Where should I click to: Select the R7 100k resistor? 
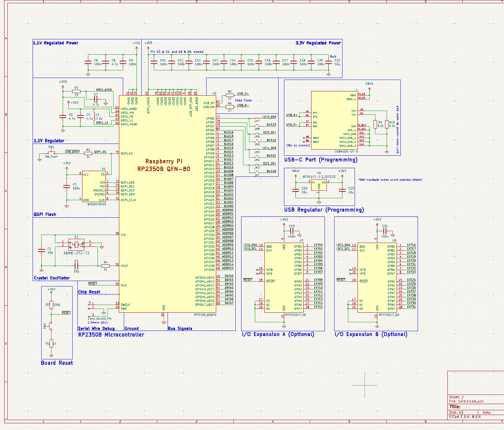point(51,305)
